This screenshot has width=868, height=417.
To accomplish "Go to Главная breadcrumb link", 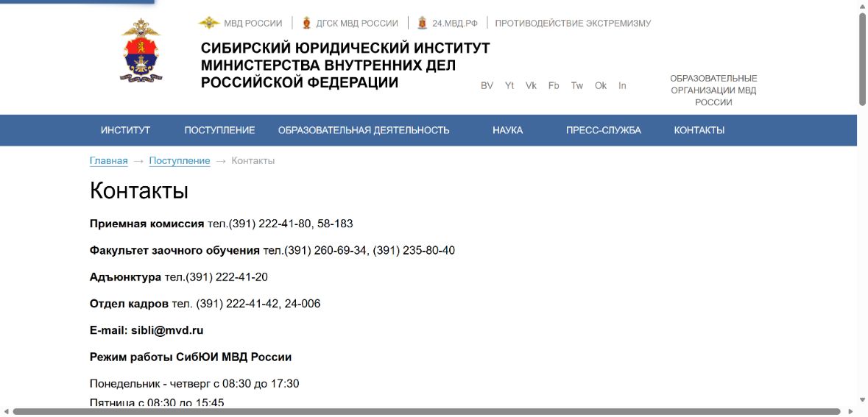I will tap(108, 161).
